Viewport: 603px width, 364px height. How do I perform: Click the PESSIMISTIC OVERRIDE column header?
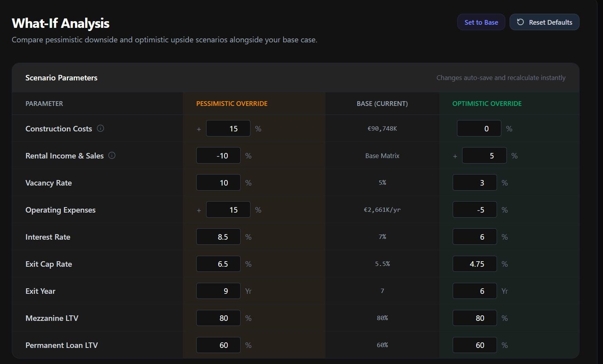click(232, 104)
